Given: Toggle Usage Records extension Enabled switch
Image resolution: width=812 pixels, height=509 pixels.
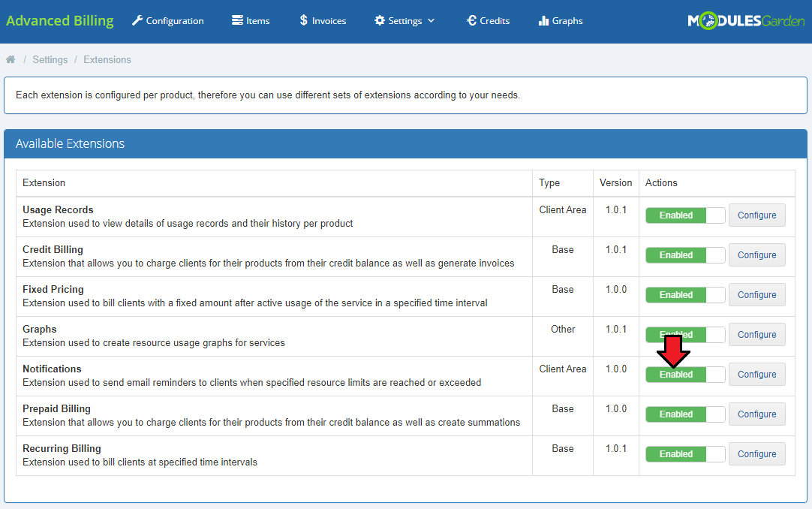Looking at the screenshot, I should coord(685,215).
